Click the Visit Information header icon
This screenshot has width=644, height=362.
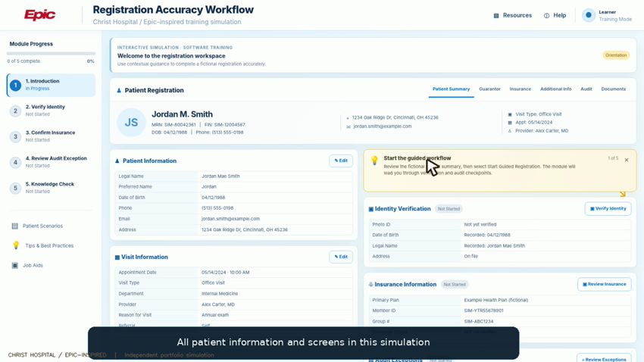point(117,257)
